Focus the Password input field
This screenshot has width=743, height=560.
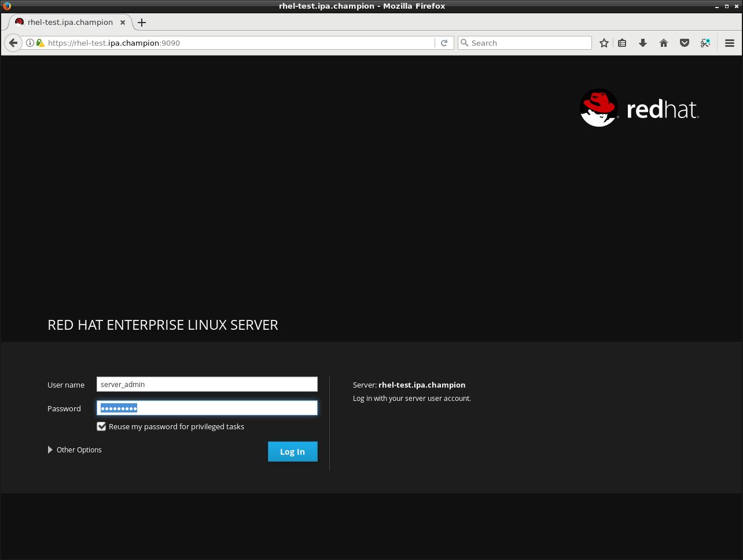coord(207,408)
